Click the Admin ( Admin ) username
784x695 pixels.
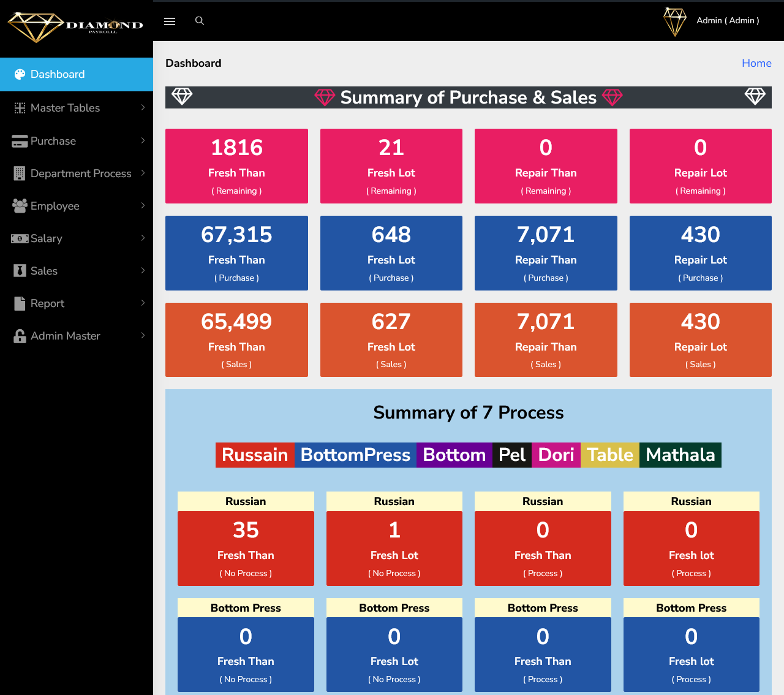(x=728, y=21)
